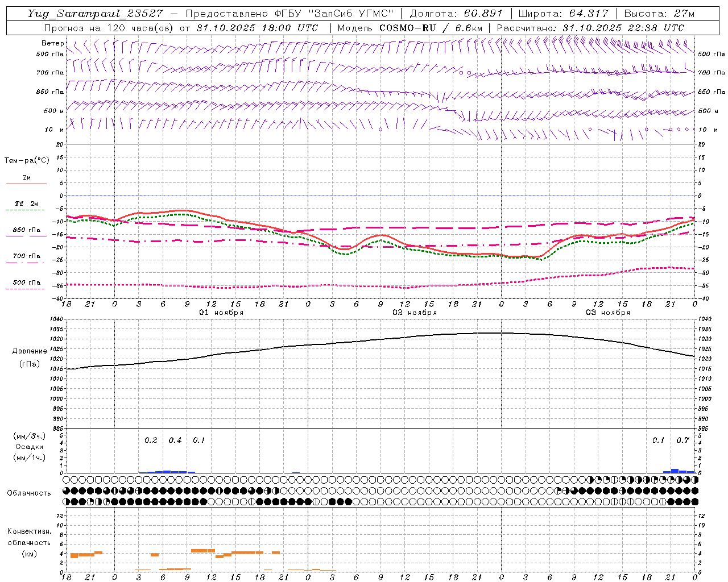Click the precipitation value 0.2
This screenshot has width=728, height=582.
click(151, 440)
